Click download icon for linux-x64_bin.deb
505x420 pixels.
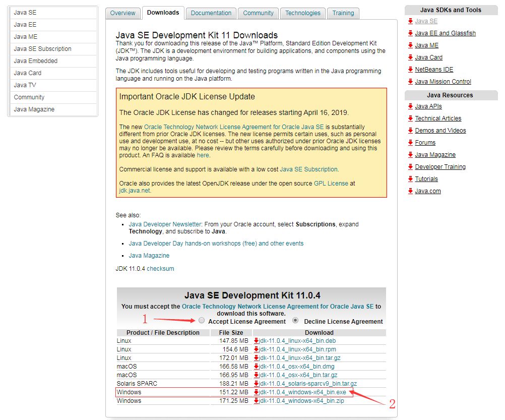coord(257,341)
